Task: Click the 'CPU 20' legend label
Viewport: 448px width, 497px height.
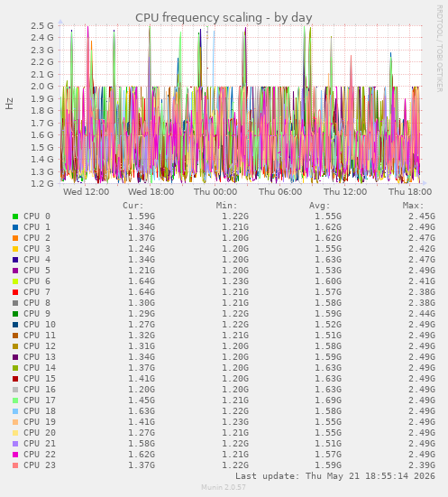Action: 40,433
